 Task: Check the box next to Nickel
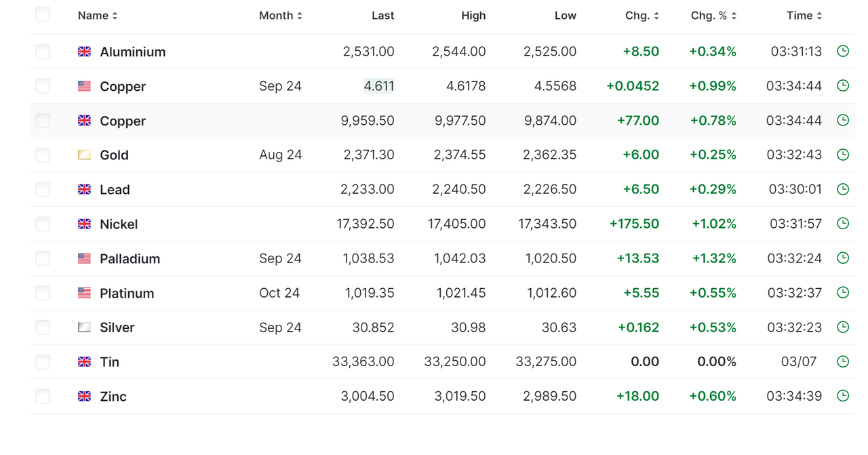coord(43,224)
